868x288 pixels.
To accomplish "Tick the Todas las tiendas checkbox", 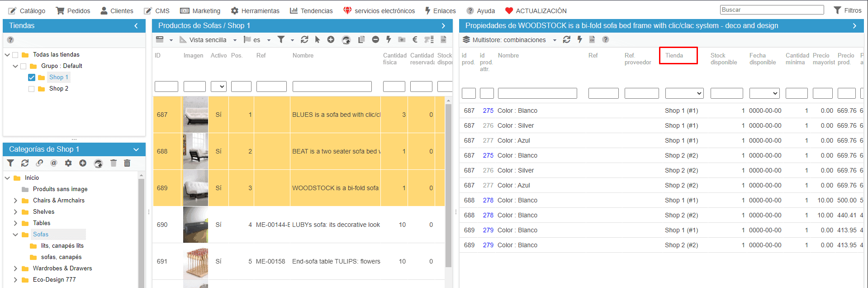I will click(15, 55).
